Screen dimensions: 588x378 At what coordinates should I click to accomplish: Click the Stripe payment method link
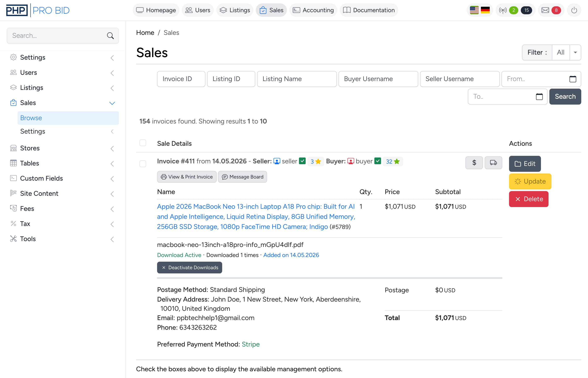(x=251, y=344)
